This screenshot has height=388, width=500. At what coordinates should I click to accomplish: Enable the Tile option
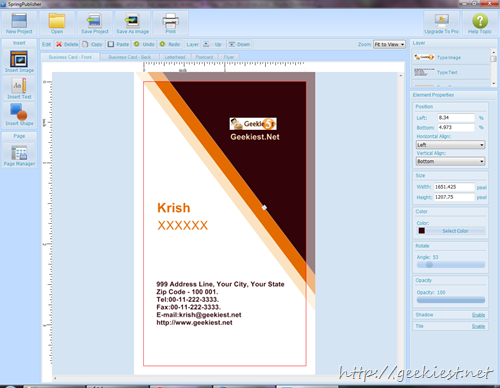(478, 326)
